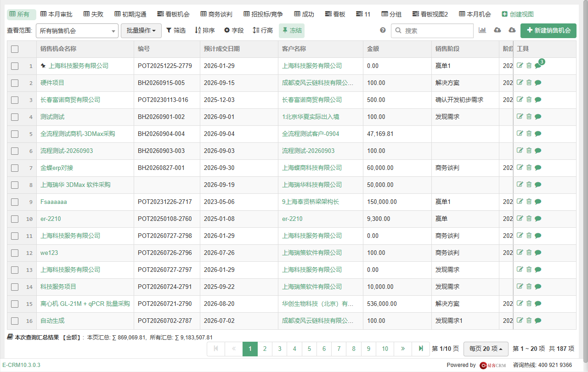Open the help question-mark icon
Screen dimensions: 588x372
coord(383,30)
